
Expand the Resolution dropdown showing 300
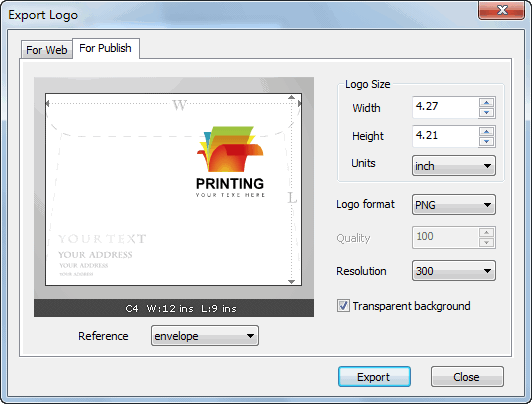(454, 271)
